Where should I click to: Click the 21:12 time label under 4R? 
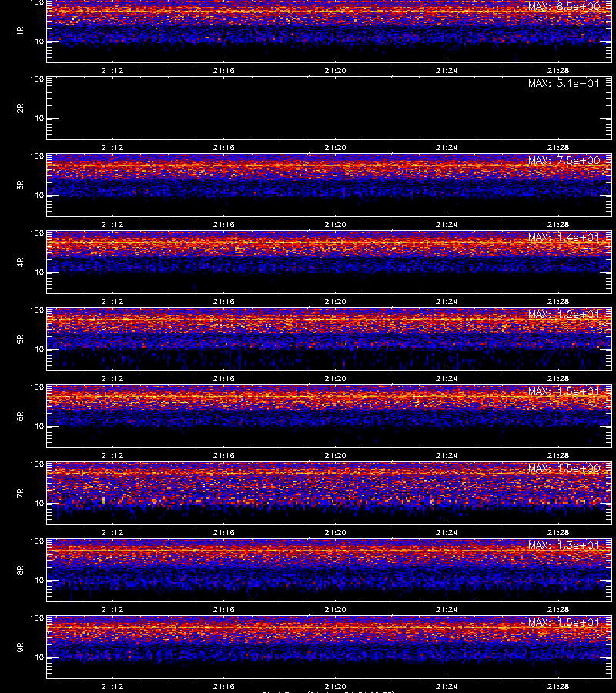pos(112,301)
